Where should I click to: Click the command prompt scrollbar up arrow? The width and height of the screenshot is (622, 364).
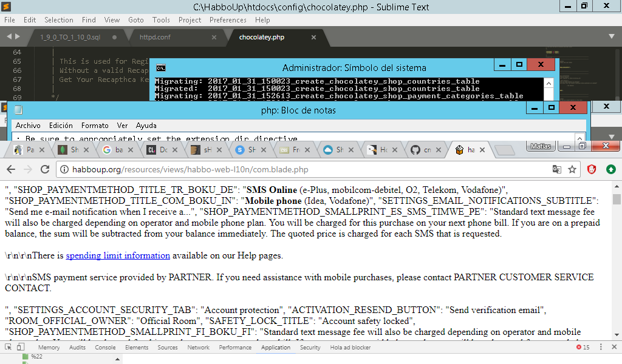(549, 83)
